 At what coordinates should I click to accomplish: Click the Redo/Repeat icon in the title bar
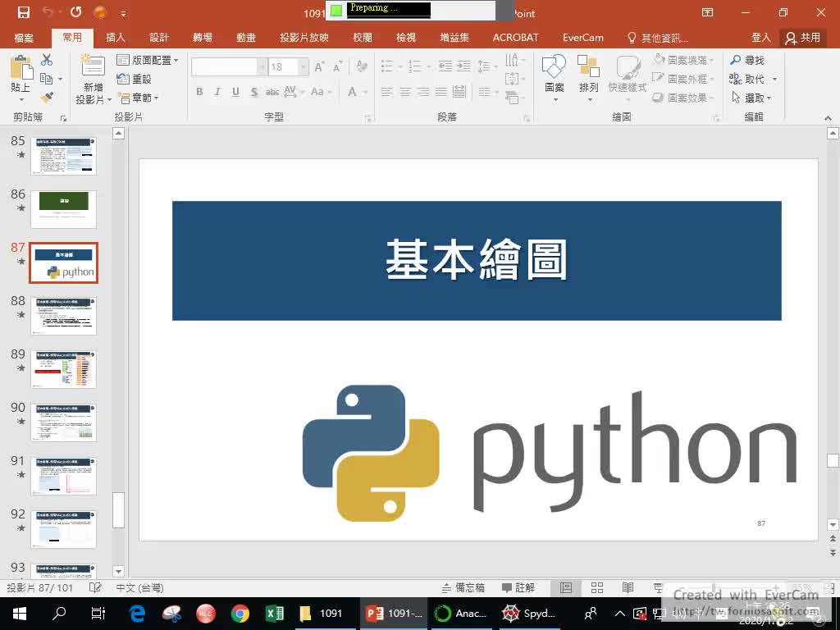coord(75,12)
